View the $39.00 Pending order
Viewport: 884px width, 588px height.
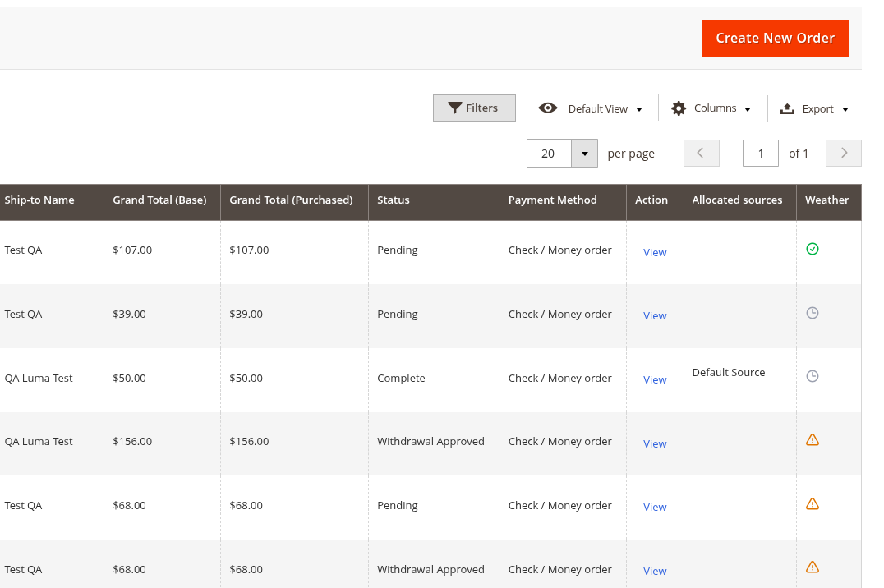tap(655, 315)
